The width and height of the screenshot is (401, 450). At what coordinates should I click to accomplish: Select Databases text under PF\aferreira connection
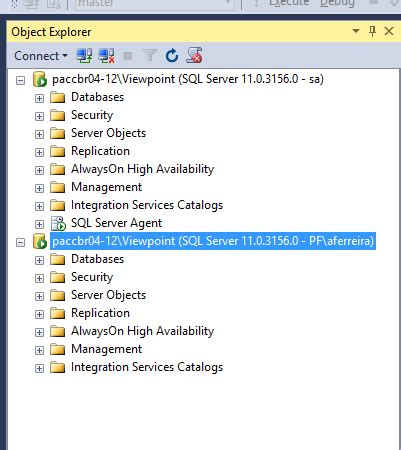[97, 259]
